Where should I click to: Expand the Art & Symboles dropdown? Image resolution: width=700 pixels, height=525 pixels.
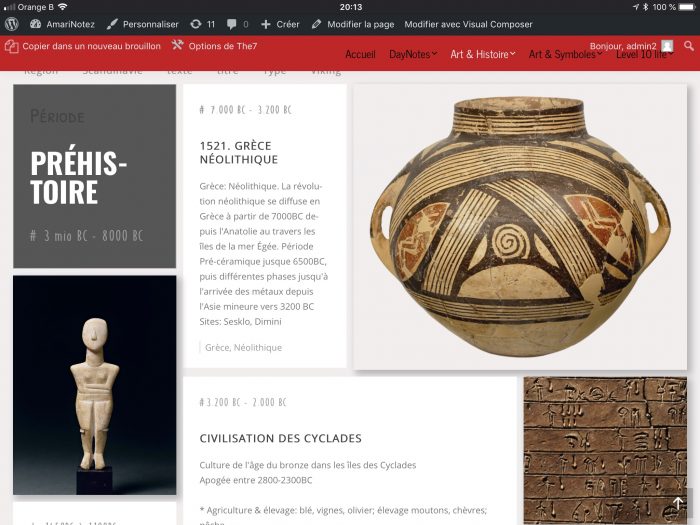[x=565, y=54]
